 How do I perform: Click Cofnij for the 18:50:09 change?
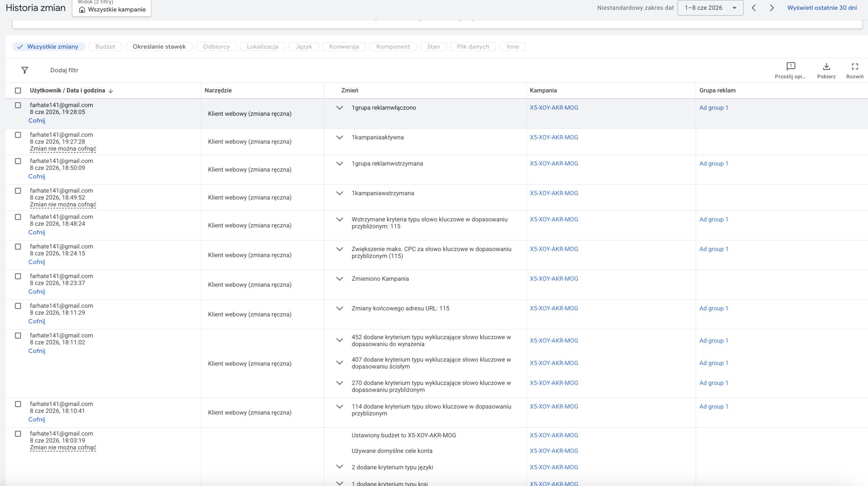[37, 176]
